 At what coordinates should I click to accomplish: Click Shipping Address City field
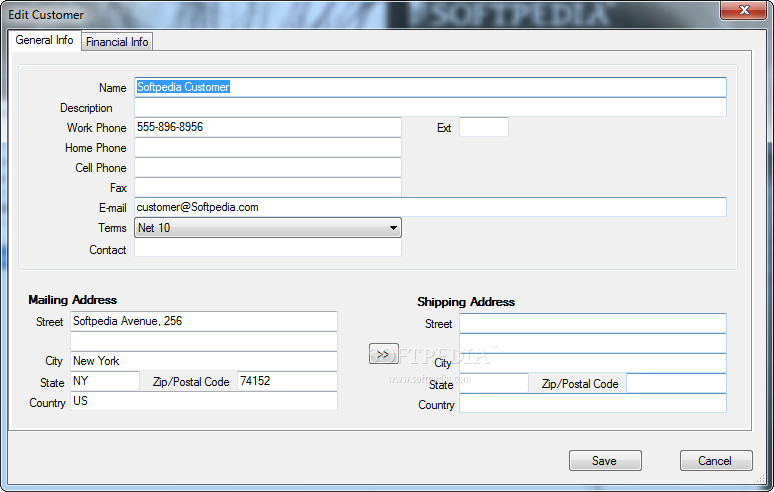coord(593,363)
